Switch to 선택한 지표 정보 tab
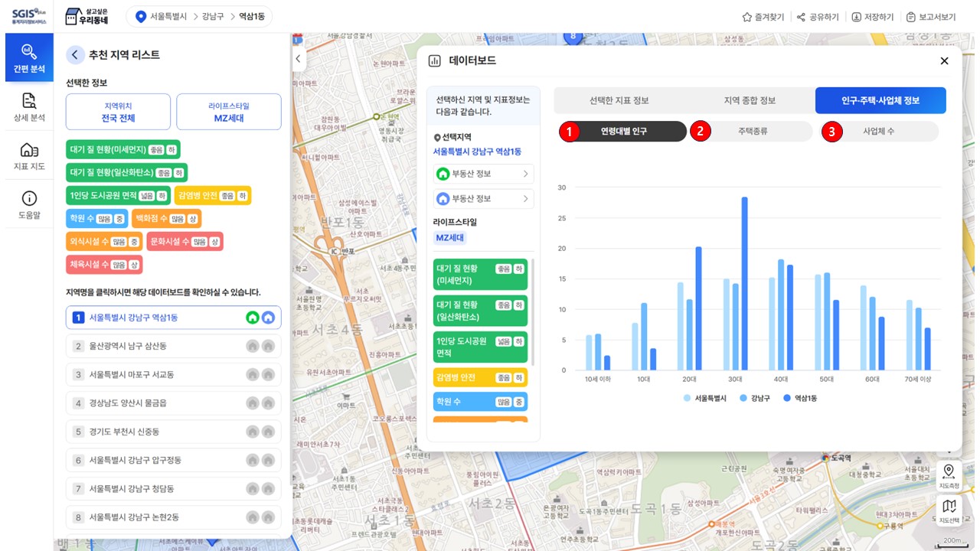This screenshot has width=980, height=551. [619, 100]
